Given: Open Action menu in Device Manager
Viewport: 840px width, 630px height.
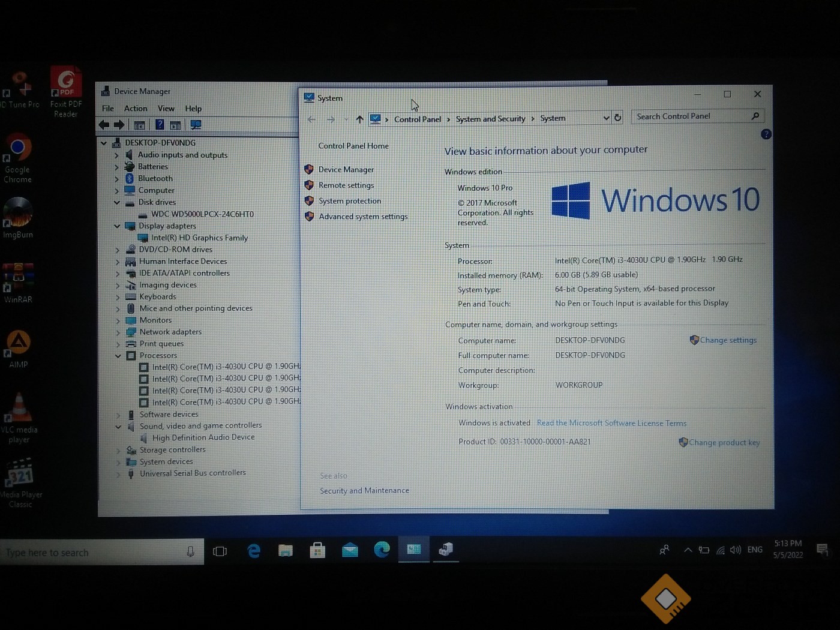Looking at the screenshot, I should (x=136, y=109).
